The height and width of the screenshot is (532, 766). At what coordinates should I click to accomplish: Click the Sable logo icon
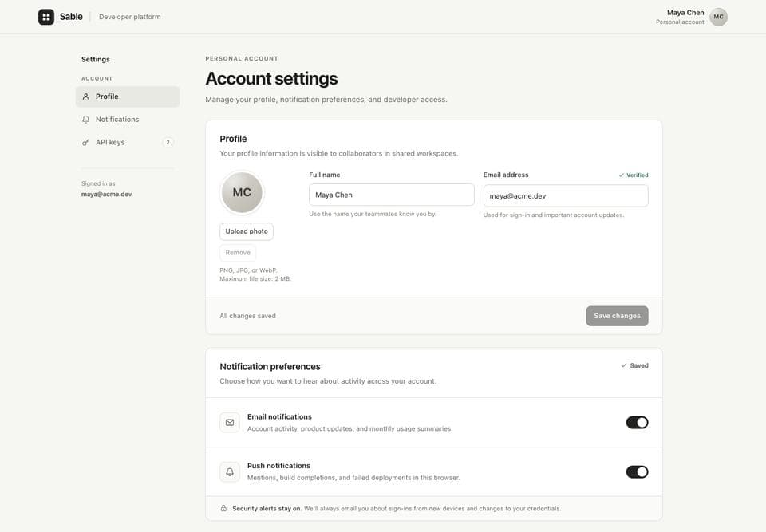click(x=46, y=17)
